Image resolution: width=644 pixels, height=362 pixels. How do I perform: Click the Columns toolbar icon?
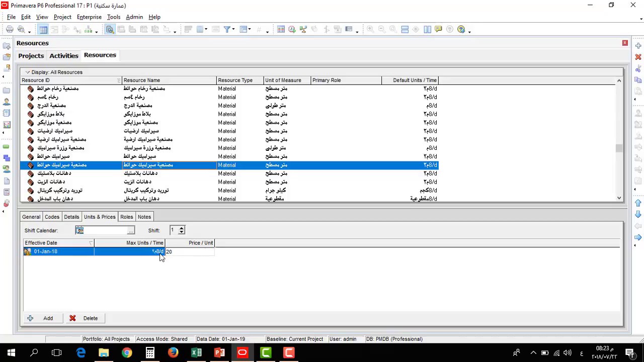(200, 30)
